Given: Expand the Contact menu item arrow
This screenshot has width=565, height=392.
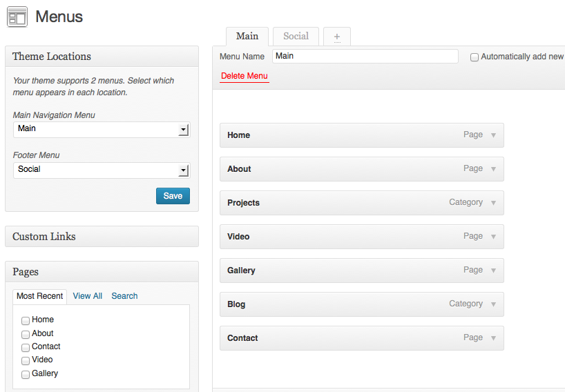Looking at the screenshot, I should (x=493, y=338).
